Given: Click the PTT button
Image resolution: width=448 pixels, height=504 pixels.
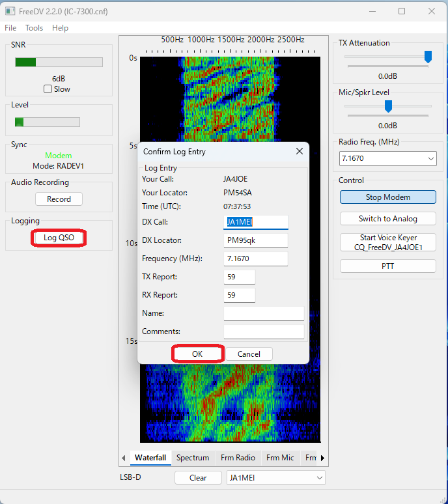Looking at the screenshot, I should [388, 266].
